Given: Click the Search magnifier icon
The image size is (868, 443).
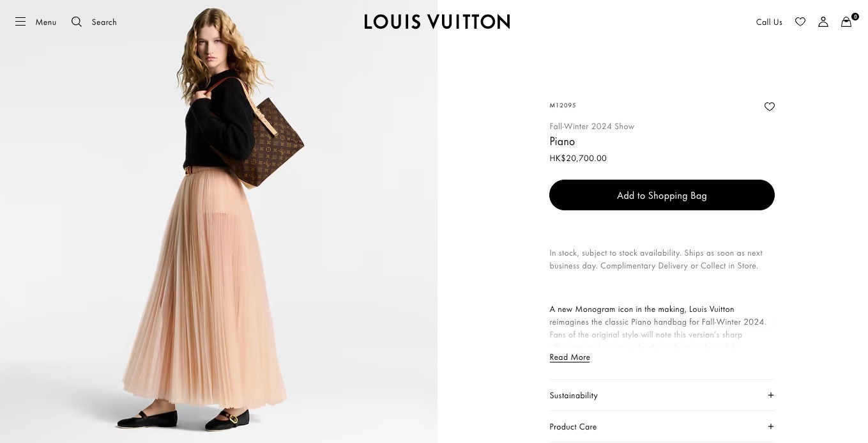Looking at the screenshot, I should pyautogui.click(x=77, y=22).
